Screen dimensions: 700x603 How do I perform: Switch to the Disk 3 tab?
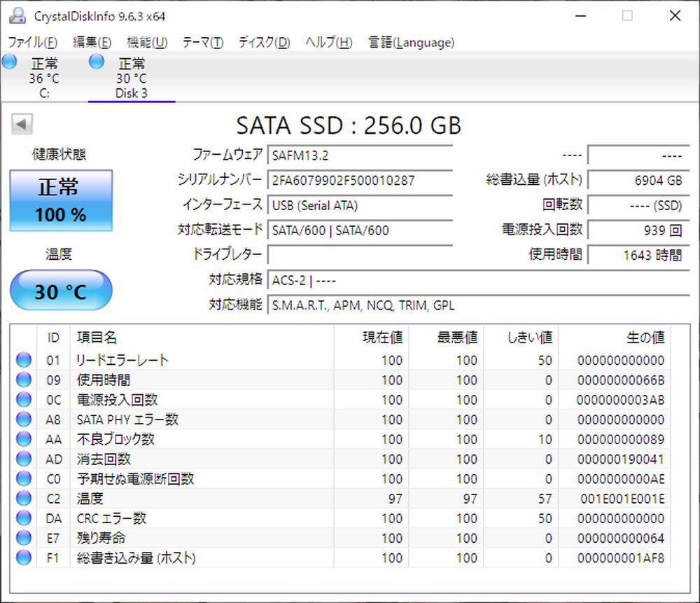[130, 77]
